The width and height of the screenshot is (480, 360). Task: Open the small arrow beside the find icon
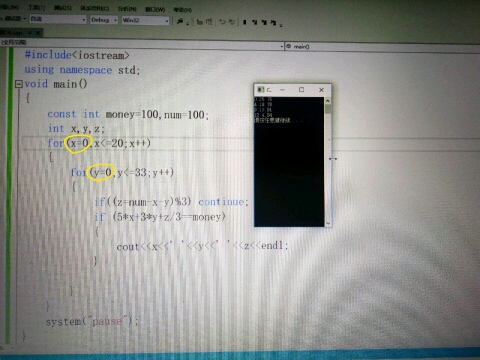click(188, 23)
